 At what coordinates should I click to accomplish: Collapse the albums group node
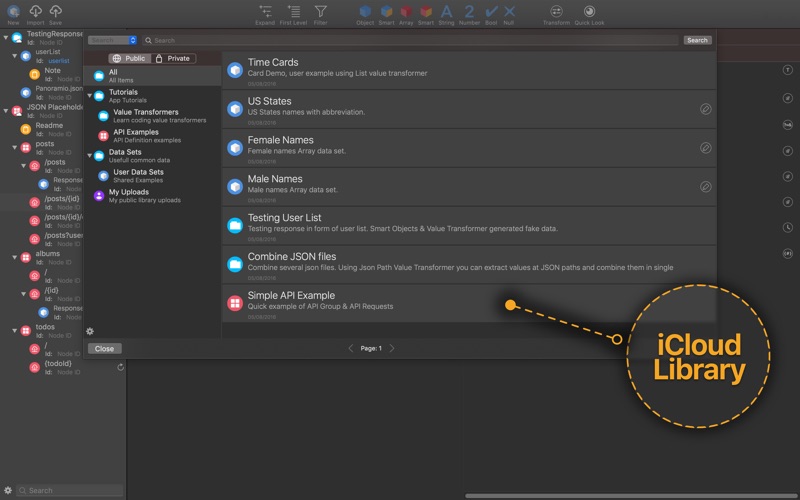15,257
